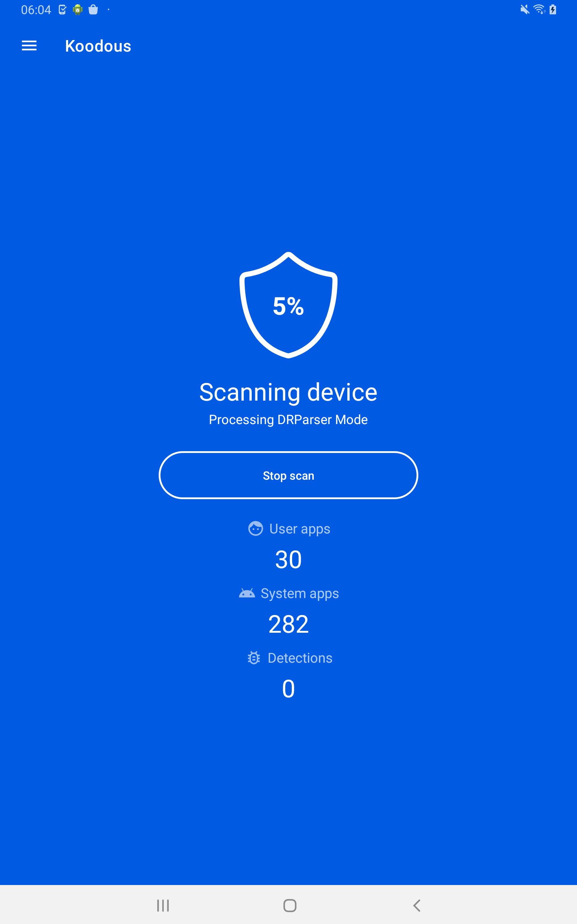This screenshot has height=924, width=577.
Task: Tap the System apps count 282
Action: [288, 624]
